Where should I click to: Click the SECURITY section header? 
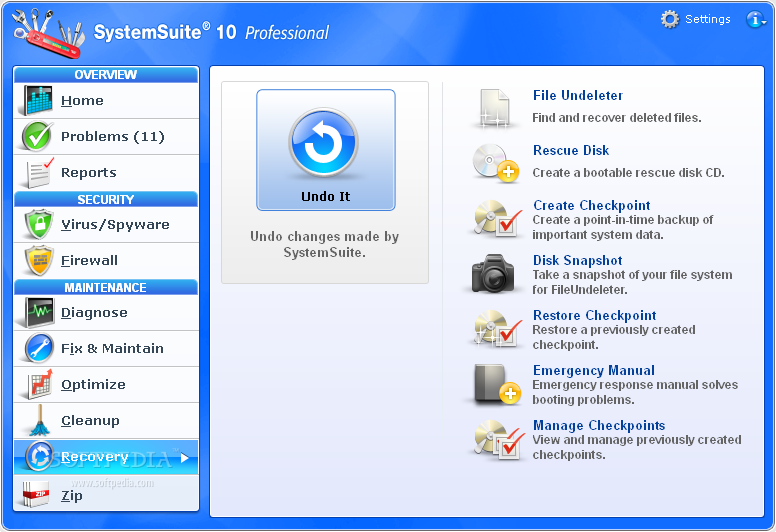point(106,199)
